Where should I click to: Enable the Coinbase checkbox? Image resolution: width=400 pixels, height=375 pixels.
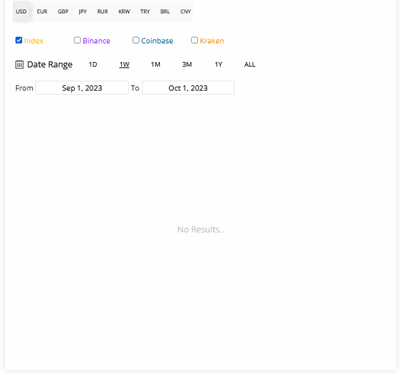(x=136, y=40)
